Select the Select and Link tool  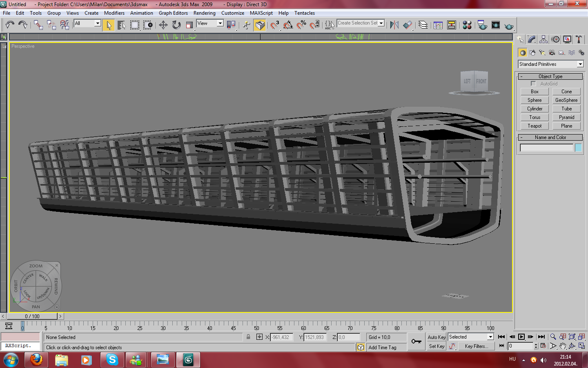pos(38,25)
